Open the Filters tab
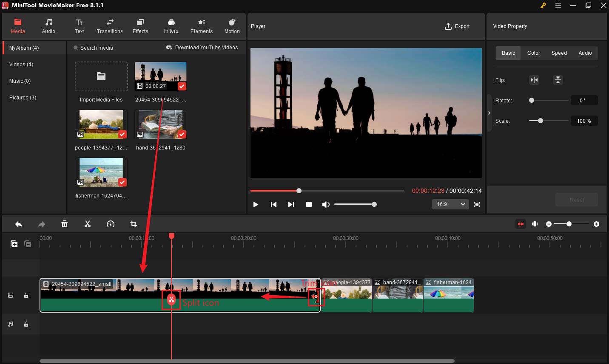 pyautogui.click(x=171, y=26)
